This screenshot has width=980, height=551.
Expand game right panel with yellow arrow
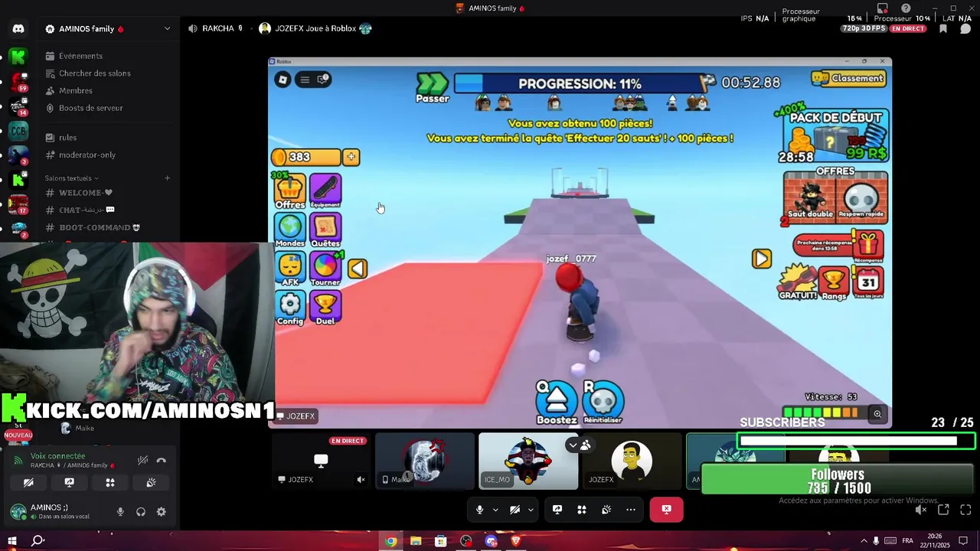[x=762, y=259]
